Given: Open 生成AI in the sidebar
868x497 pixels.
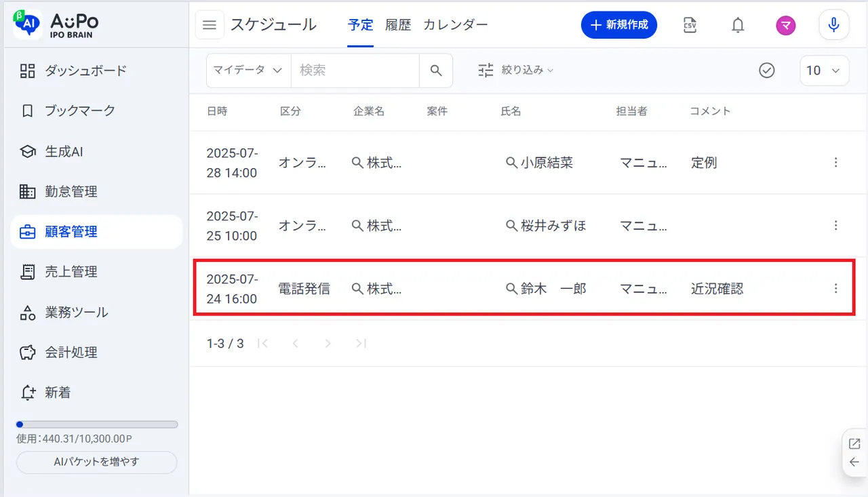Looking at the screenshot, I should [x=96, y=151].
